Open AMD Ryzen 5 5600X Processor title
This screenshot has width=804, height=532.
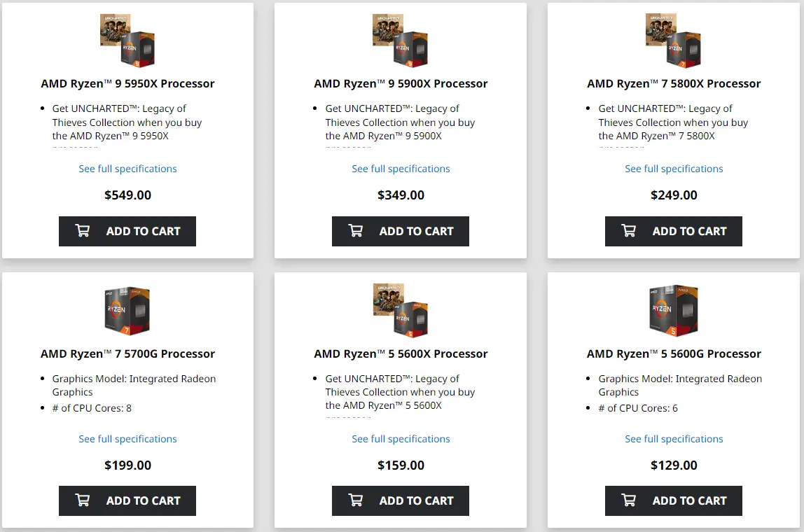(x=401, y=353)
